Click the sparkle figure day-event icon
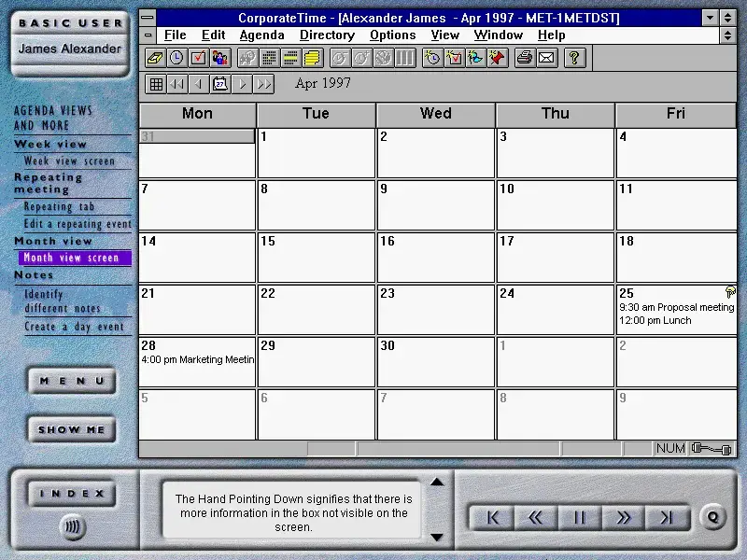 coord(475,58)
